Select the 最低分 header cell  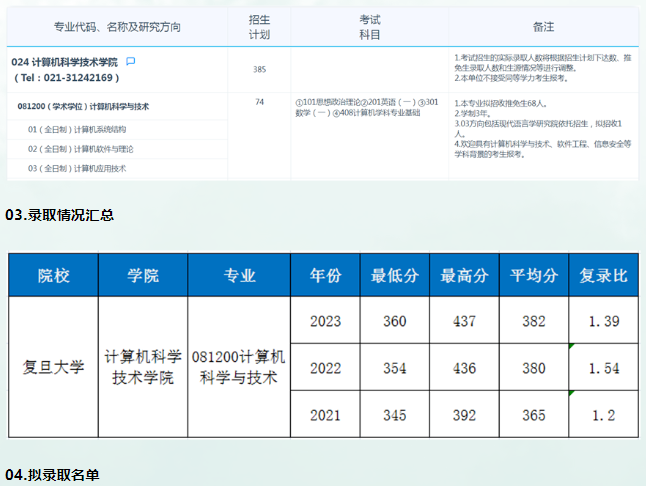(x=395, y=275)
